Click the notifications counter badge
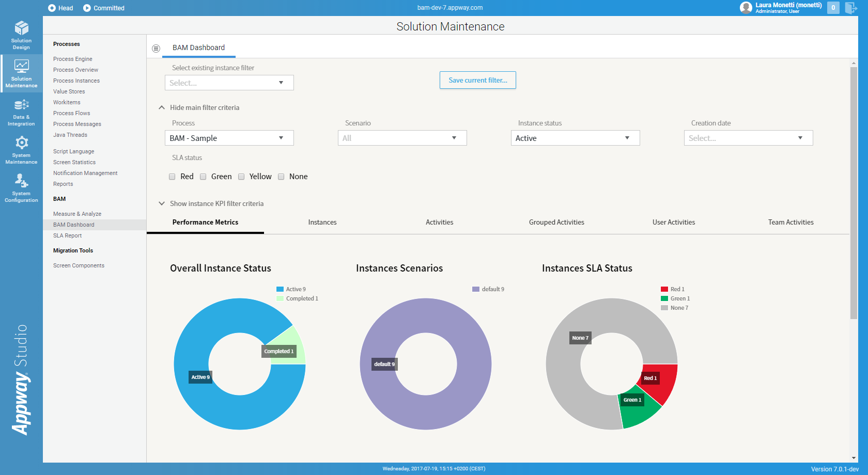 tap(833, 8)
